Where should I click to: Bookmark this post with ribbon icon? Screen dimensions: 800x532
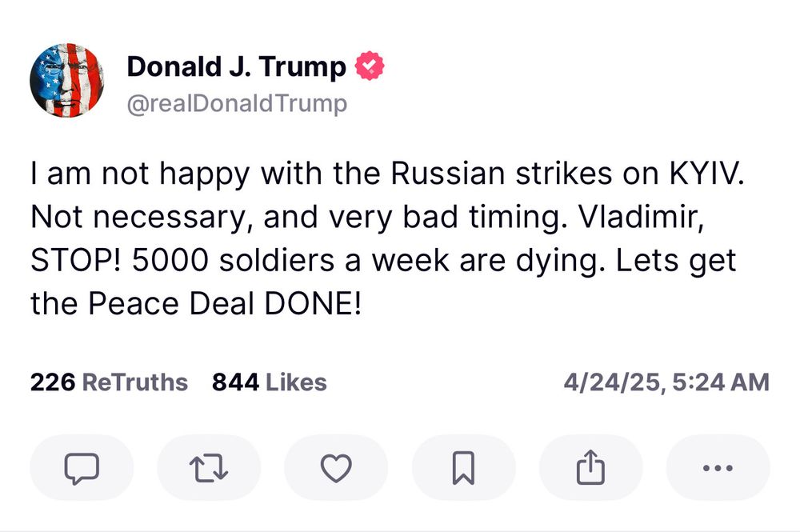(463, 467)
